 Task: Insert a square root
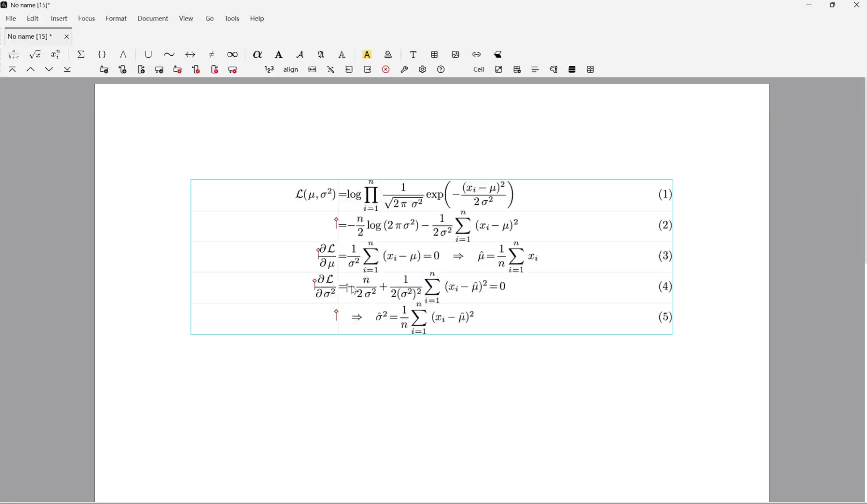pyautogui.click(x=35, y=55)
